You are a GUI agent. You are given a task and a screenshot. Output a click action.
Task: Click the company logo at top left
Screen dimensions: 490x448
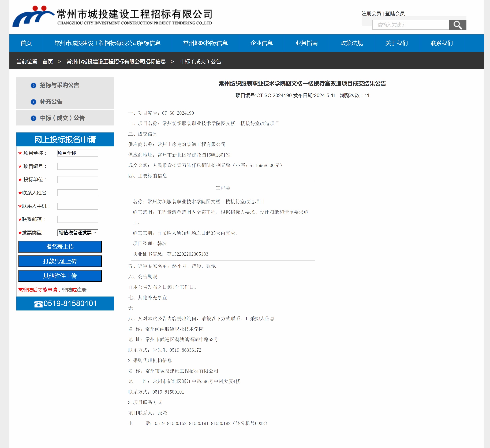pyautogui.click(x=33, y=16)
